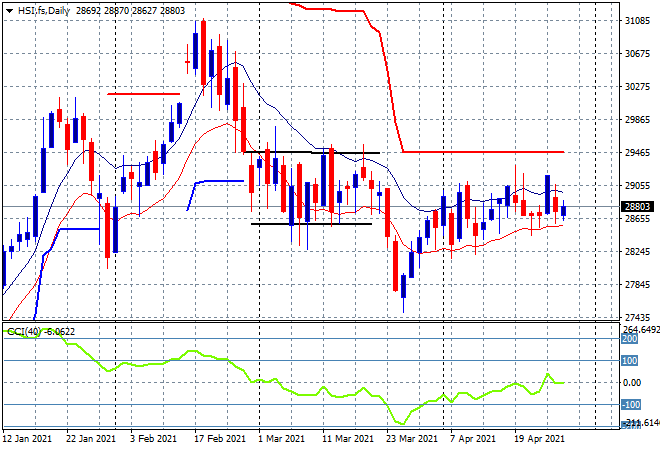Screen dimensions: 660x450
Task: Click the 7 Apr 2021 date label
Action: (473, 439)
